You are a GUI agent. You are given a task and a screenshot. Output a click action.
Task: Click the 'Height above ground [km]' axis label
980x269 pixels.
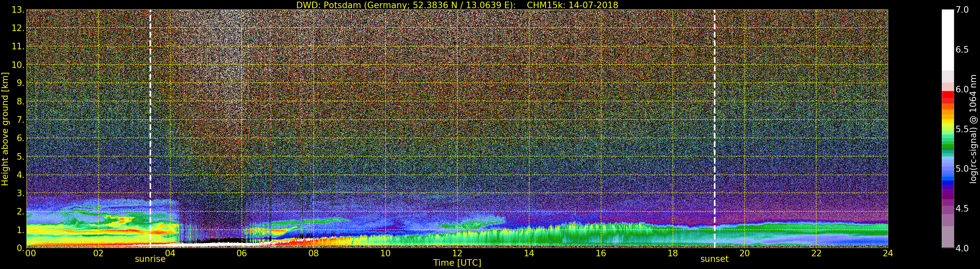tap(5, 129)
